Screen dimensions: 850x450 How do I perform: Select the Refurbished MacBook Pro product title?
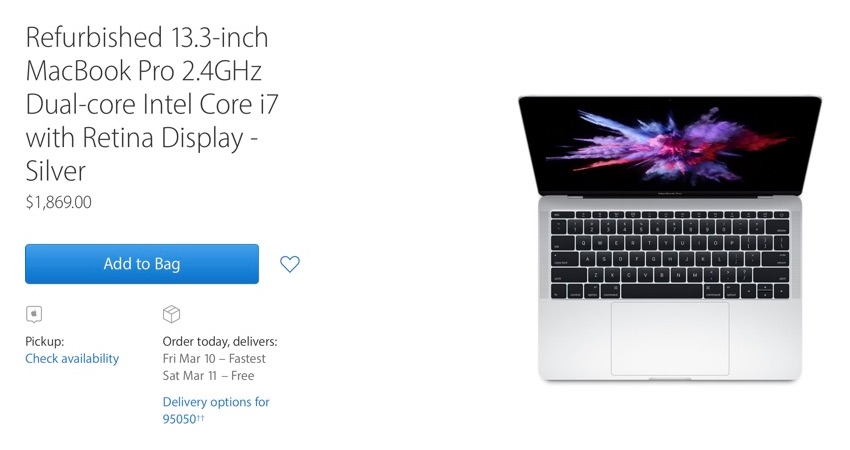coord(152,104)
